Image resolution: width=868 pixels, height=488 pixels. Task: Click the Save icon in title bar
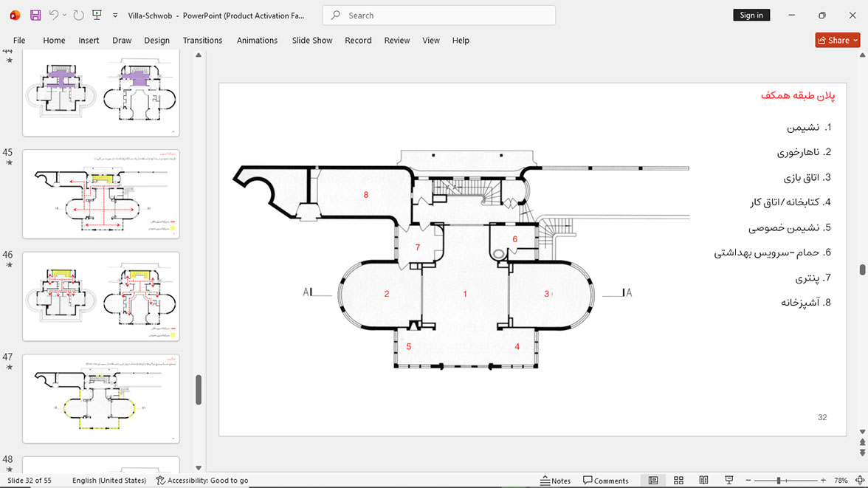tap(35, 16)
